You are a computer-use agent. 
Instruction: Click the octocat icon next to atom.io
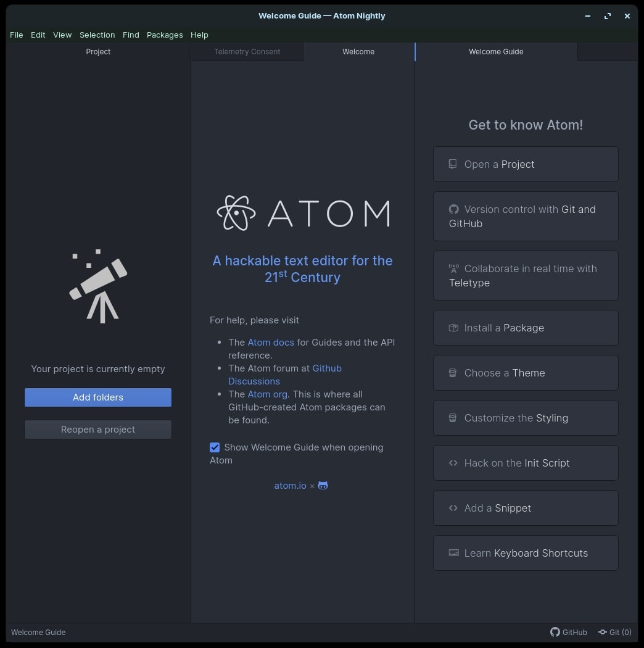pos(323,486)
